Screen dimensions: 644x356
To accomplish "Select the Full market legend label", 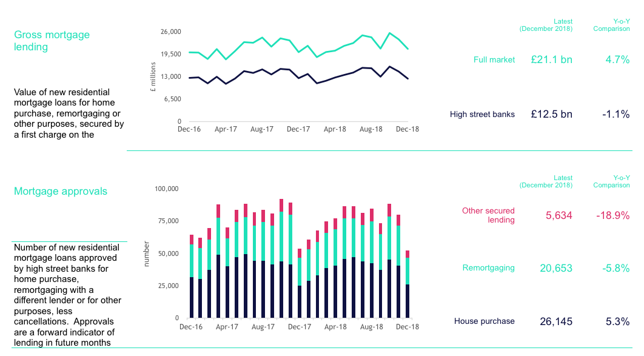I will pyautogui.click(x=494, y=59).
